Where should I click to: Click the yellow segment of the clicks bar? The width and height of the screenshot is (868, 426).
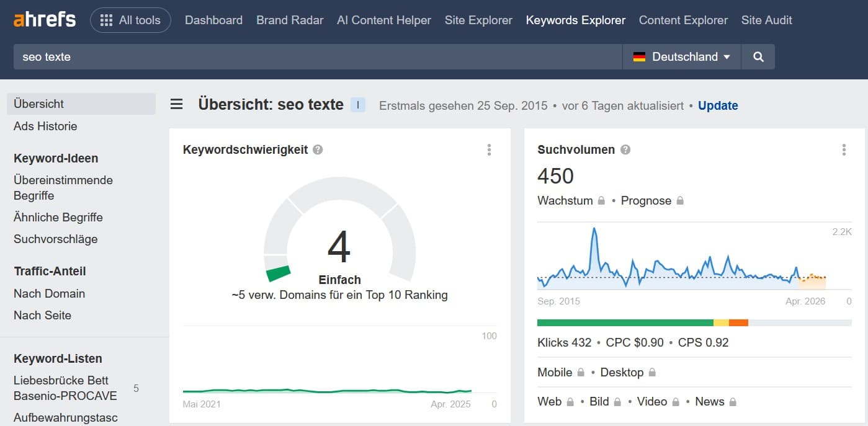coord(721,322)
